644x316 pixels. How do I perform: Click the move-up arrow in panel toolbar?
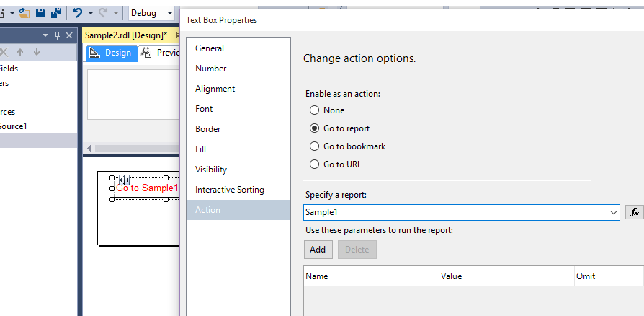(20, 52)
